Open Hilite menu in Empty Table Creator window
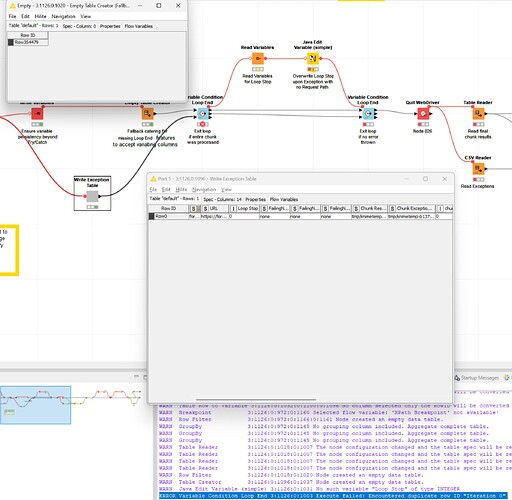This screenshot has width=512, height=500. point(40,16)
